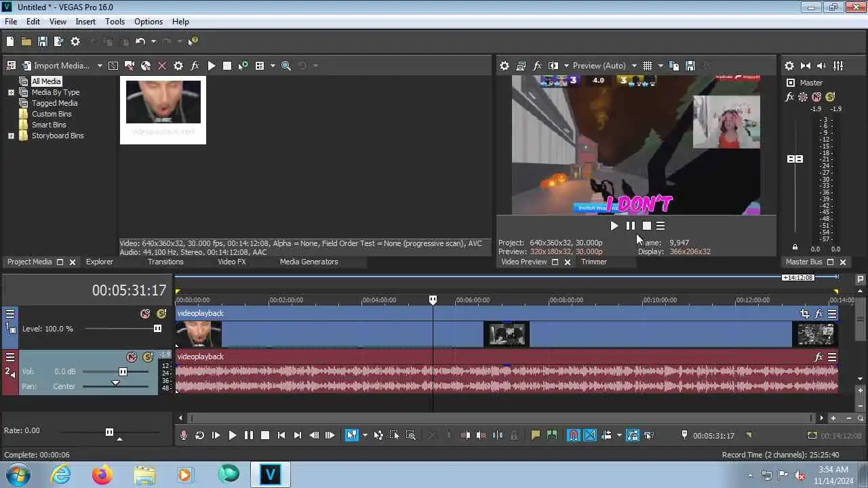The height and width of the screenshot is (488, 868).
Task: Open Master FX in Master Bus
Action: pyautogui.click(x=789, y=97)
